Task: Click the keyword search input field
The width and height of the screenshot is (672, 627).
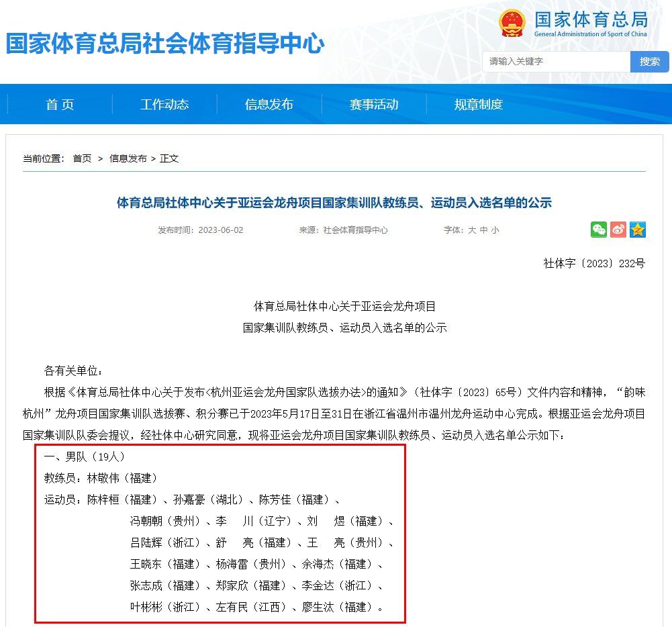Action: point(556,62)
